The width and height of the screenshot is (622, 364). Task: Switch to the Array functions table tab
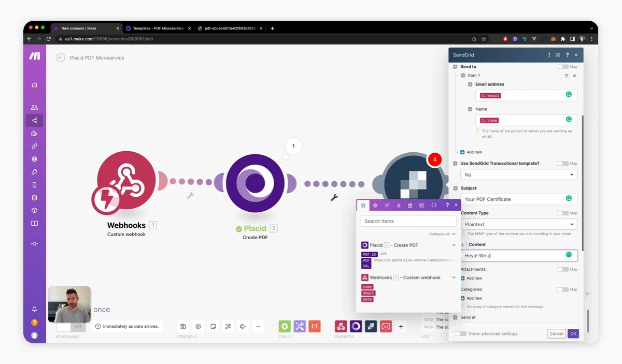point(421,206)
